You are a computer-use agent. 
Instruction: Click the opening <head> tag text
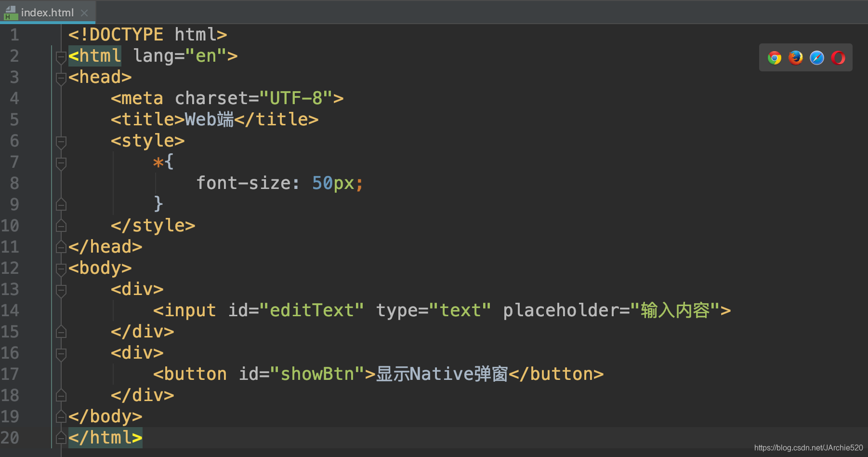(100, 77)
